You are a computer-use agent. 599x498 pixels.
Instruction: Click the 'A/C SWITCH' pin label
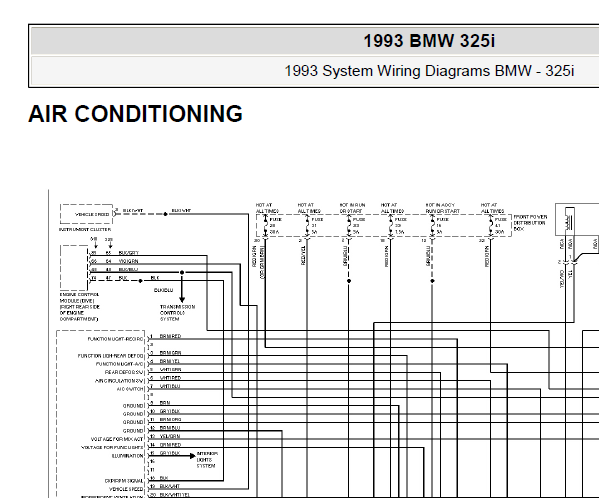(x=130, y=389)
